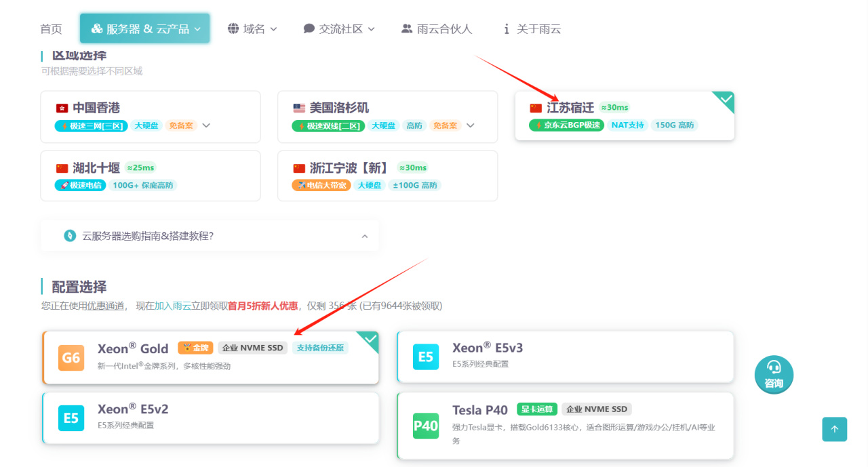
Task: Click the 支持备份还原 tag
Action: [321, 348]
